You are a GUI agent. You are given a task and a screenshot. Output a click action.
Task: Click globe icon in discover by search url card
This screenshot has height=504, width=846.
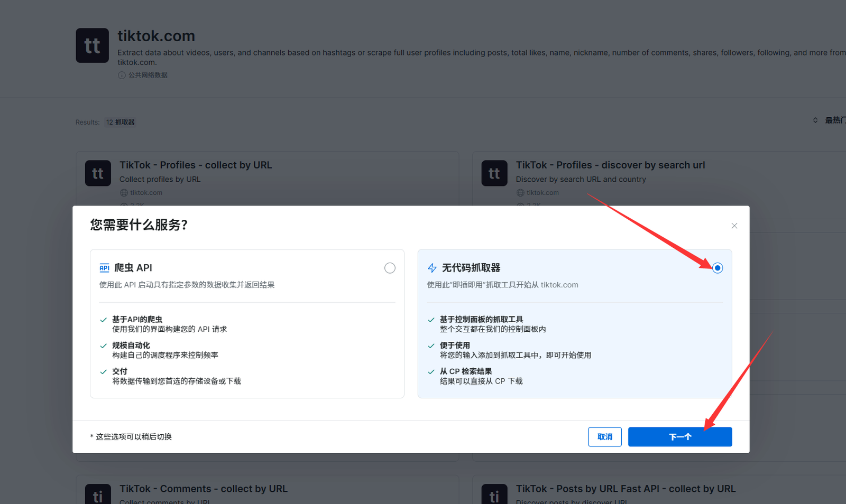point(520,193)
